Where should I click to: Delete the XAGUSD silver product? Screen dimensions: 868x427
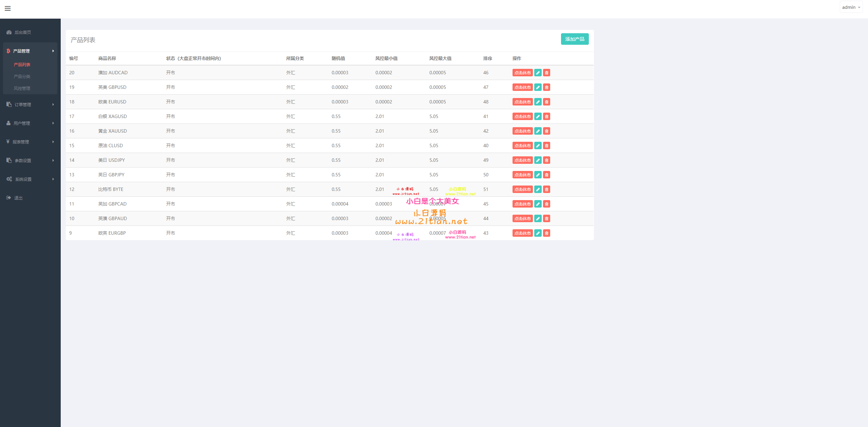point(546,116)
